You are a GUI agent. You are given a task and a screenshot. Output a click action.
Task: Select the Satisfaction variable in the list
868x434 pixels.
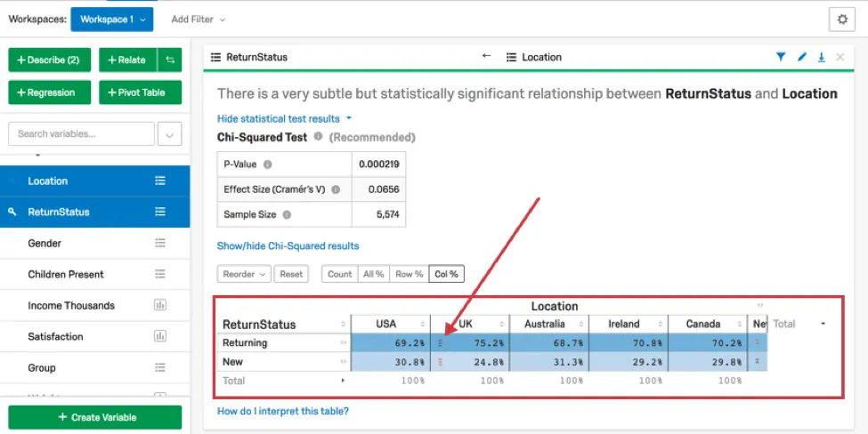pyautogui.click(x=55, y=336)
